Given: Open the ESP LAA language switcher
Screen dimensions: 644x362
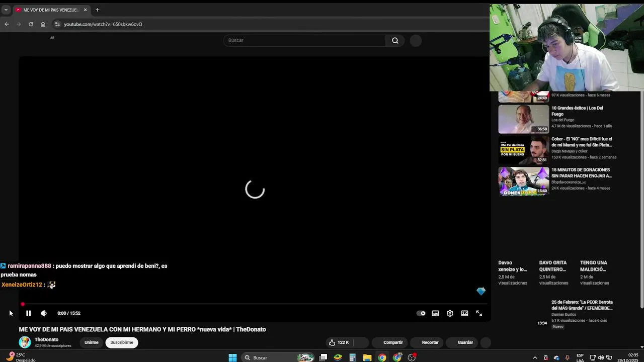Looking at the screenshot, I should (x=580, y=357).
